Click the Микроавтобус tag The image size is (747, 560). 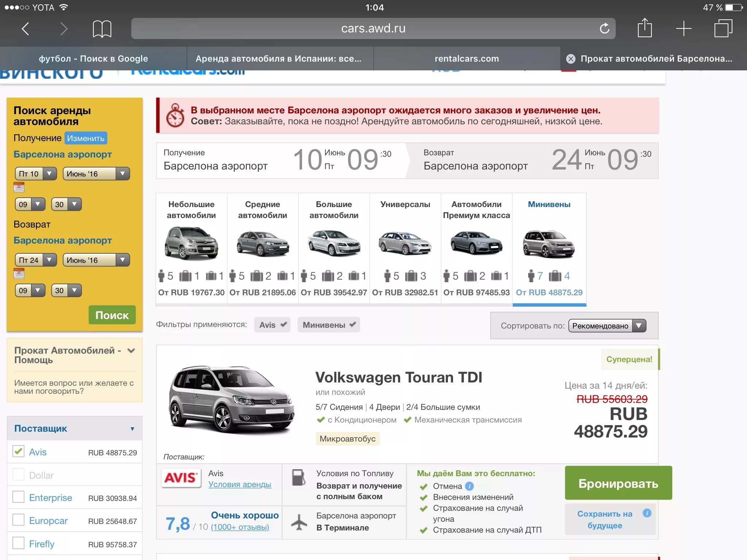[x=348, y=439]
